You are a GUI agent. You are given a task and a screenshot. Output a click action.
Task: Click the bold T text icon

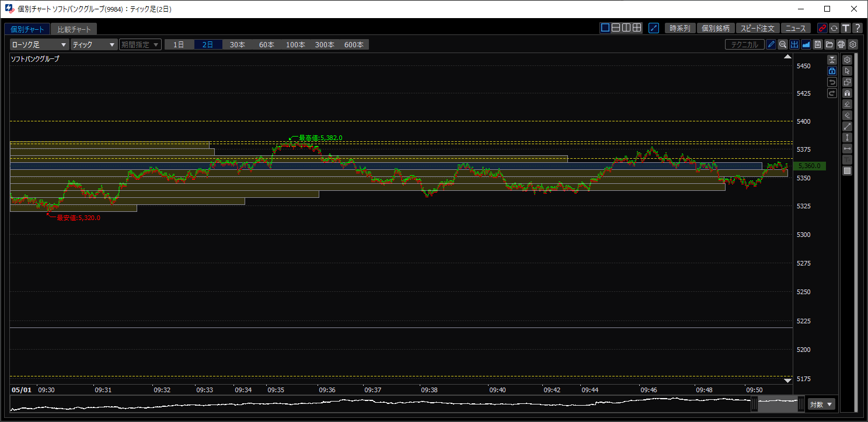click(846, 28)
